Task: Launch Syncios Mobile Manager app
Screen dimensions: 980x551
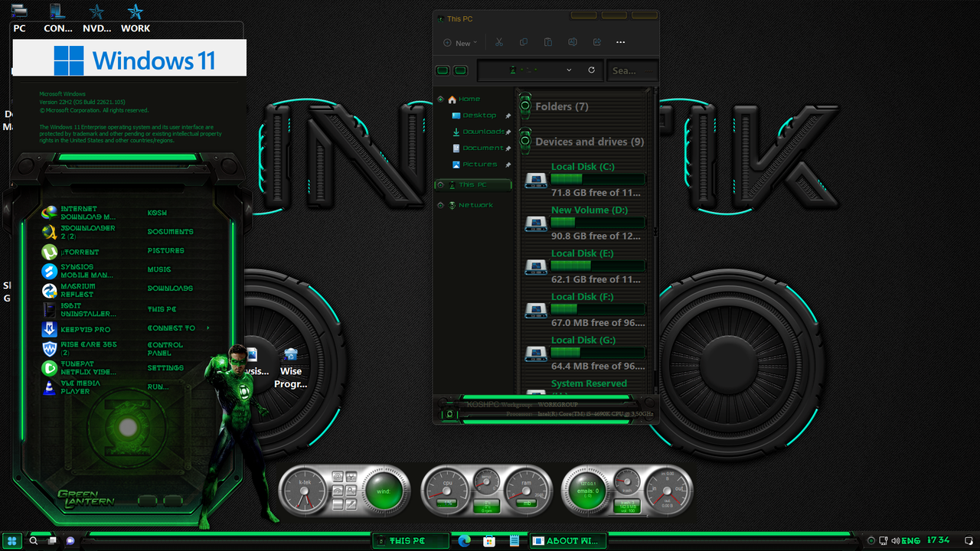Action: [x=78, y=271]
